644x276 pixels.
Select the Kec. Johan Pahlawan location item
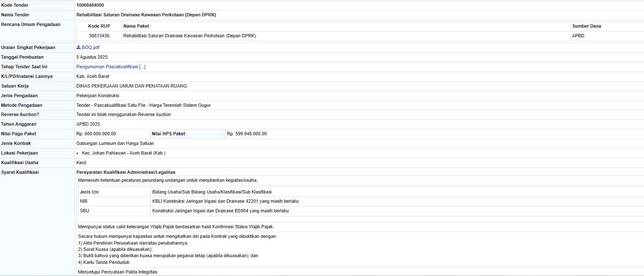coord(124,153)
